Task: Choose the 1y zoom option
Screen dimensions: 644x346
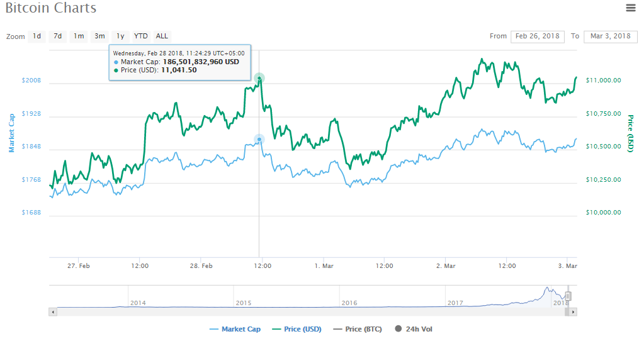Action: tap(120, 36)
